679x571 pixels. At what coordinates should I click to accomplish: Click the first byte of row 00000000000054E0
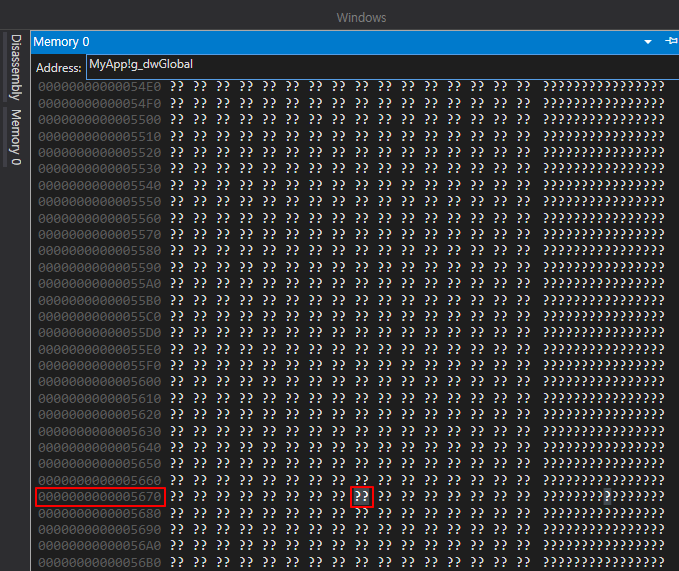pyautogui.click(x=177, y=87)
